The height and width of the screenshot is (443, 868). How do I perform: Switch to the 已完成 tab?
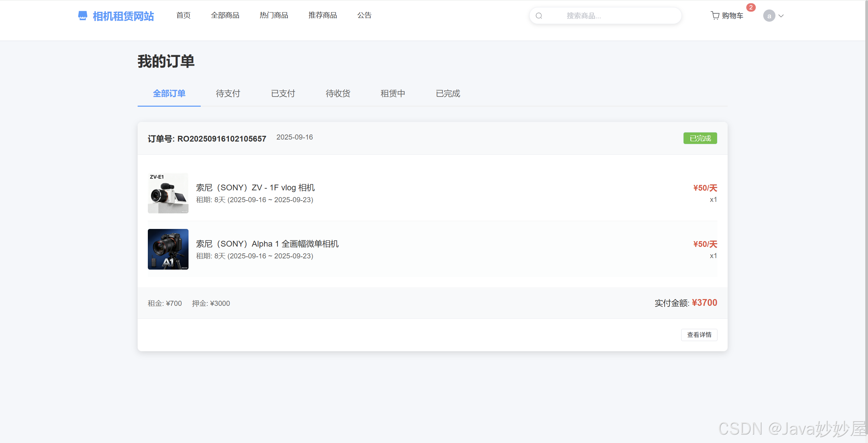[x=448, y=93]
